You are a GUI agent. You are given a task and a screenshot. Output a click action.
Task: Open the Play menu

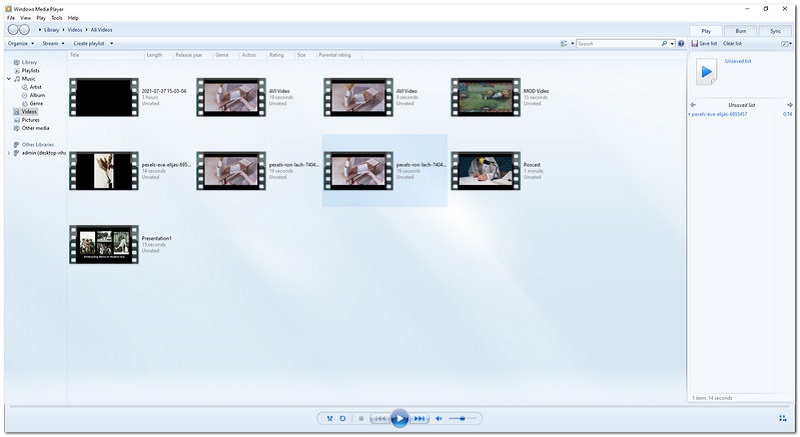[x=41, y=17]
